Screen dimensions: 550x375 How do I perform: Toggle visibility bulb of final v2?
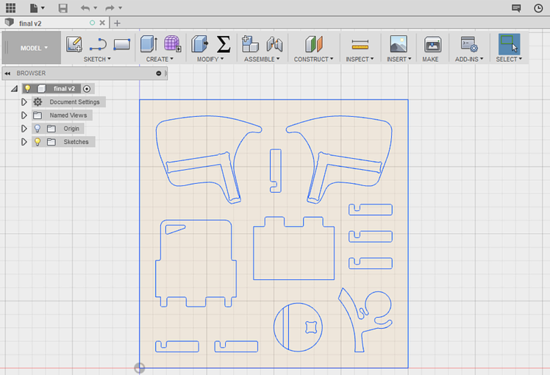[x=27, y=88]
